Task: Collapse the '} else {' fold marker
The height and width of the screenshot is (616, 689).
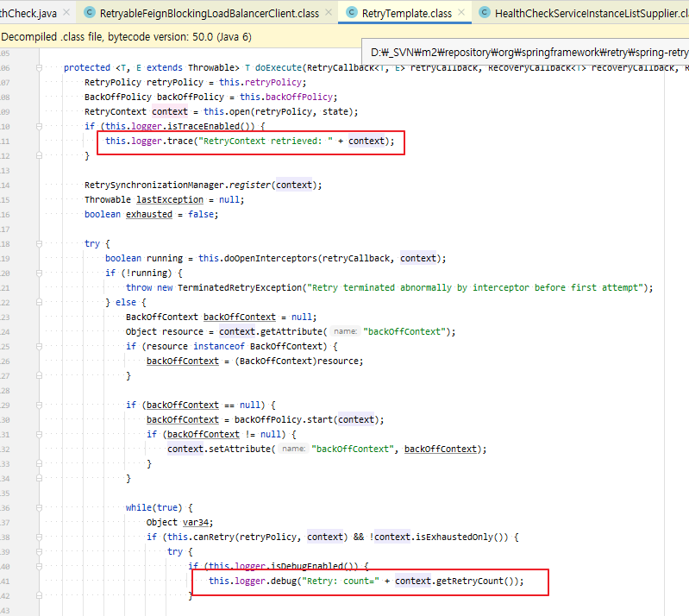Action: coord(39,302)
